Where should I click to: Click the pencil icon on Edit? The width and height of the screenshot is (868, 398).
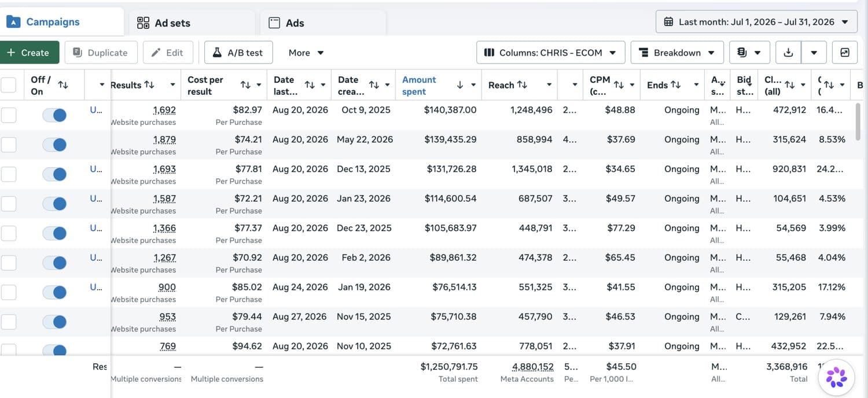coord(156,53)
